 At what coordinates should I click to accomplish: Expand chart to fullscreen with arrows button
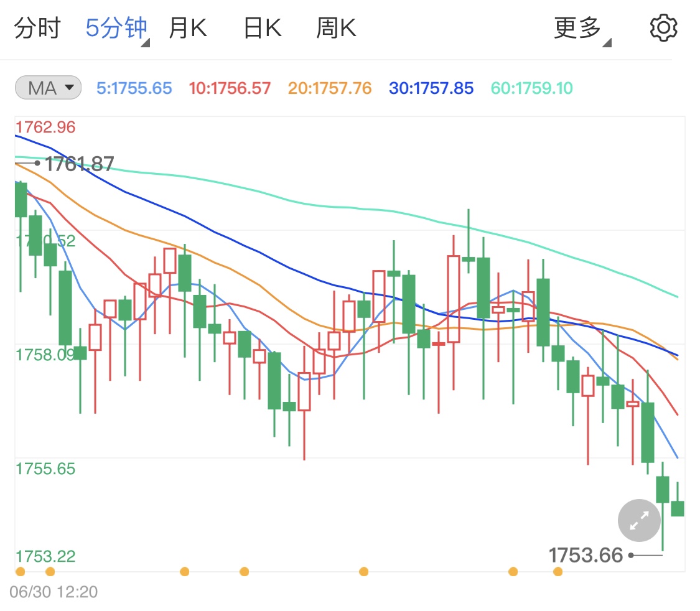click(x=639, y=520)
